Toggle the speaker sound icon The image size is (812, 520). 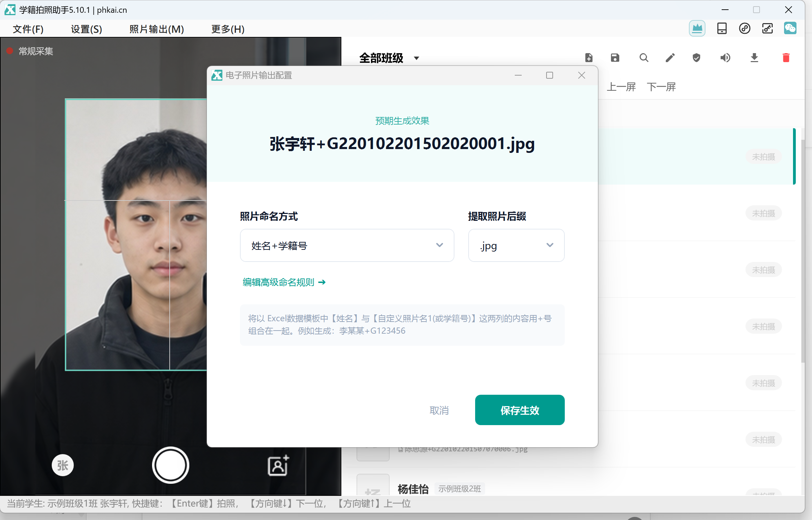[x=725, y=58]
